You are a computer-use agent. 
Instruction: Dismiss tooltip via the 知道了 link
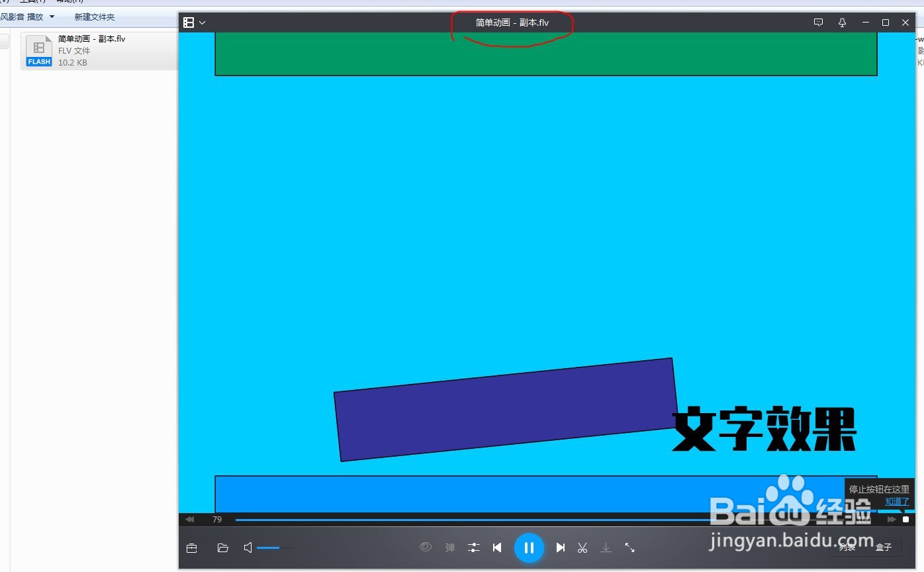pos(898,501)
